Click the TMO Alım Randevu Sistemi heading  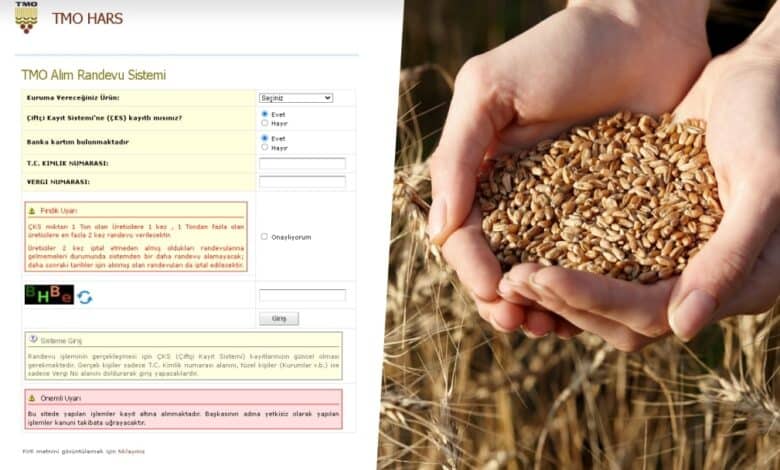[x=94, y=75]
